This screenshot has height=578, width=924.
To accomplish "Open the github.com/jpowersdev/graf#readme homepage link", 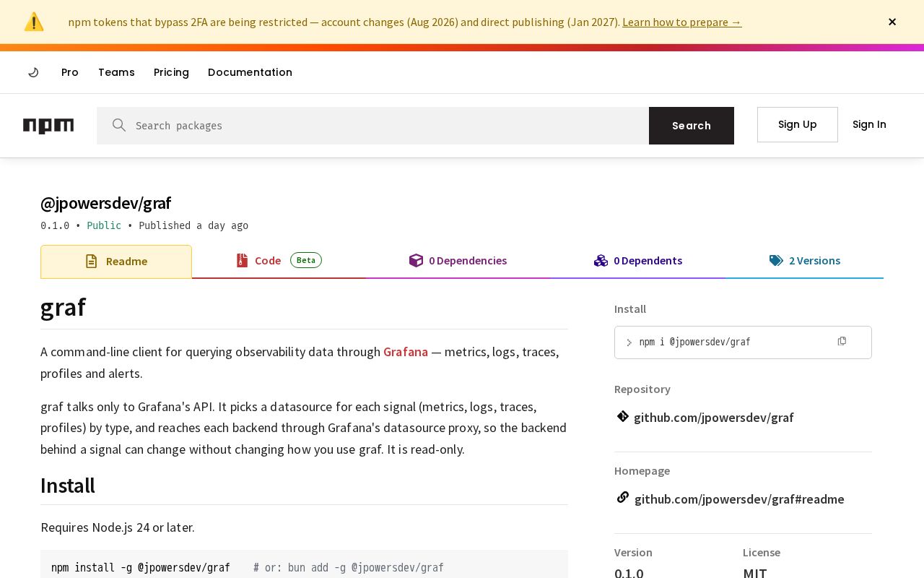I will click(739, 499).
